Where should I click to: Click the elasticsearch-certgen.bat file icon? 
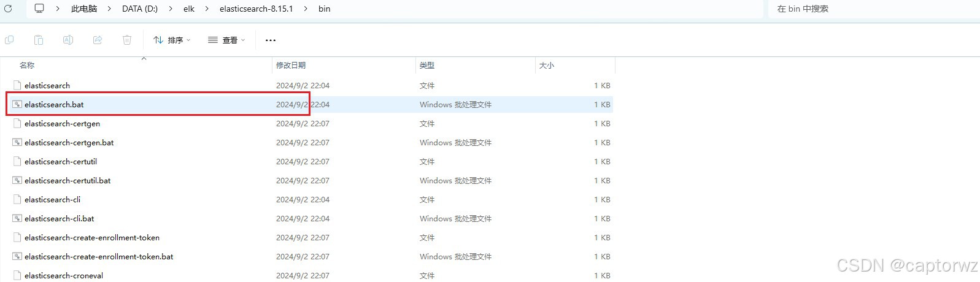17,142
